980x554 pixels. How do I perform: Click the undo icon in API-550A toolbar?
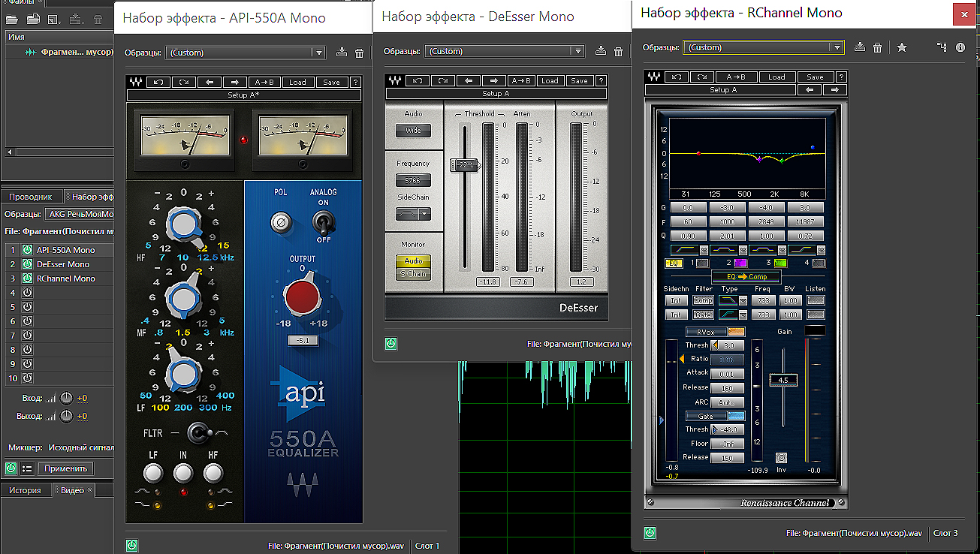(x=160, y=83)
